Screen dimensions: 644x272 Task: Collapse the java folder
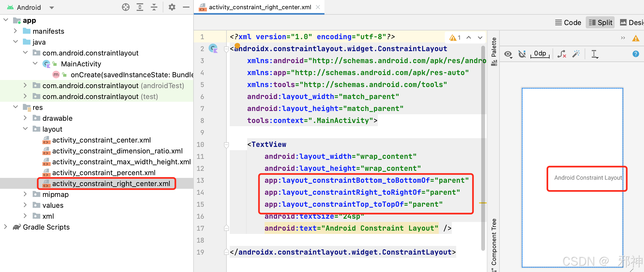click(16, 42)
